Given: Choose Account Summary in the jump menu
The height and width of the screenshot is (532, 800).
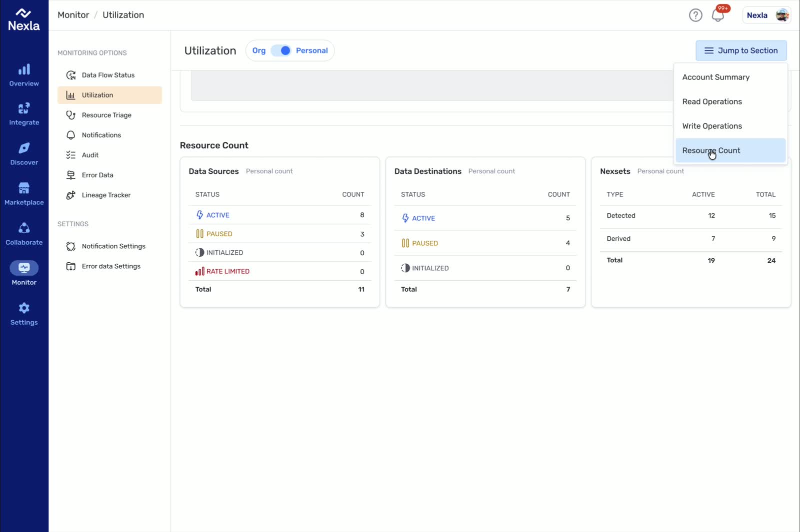Looking at the screenshot, I should point(715,77).
